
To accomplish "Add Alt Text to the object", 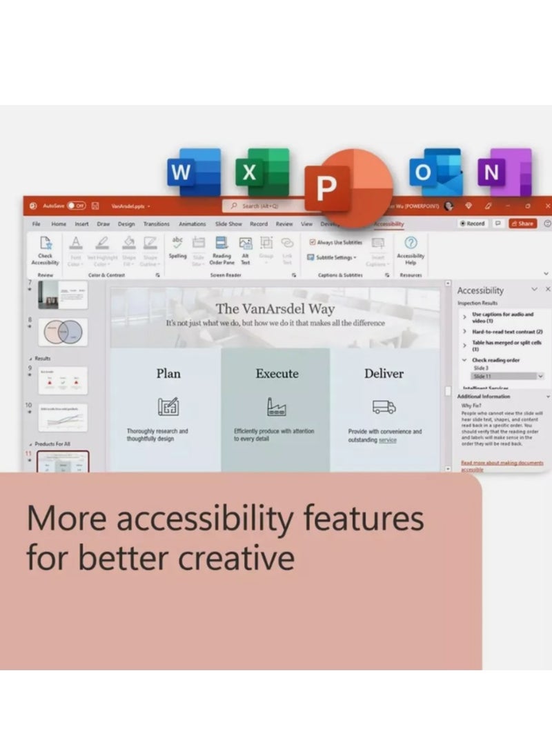I will [246, 250].
